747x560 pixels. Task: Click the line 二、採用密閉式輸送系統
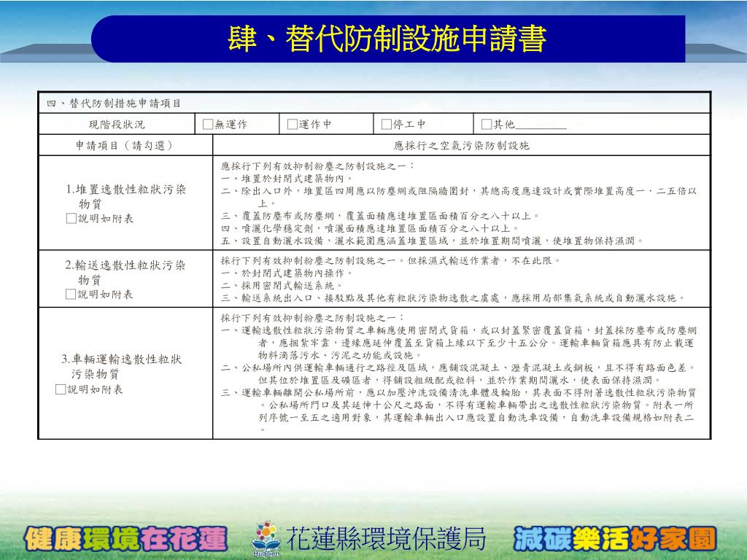pos(282,286)
